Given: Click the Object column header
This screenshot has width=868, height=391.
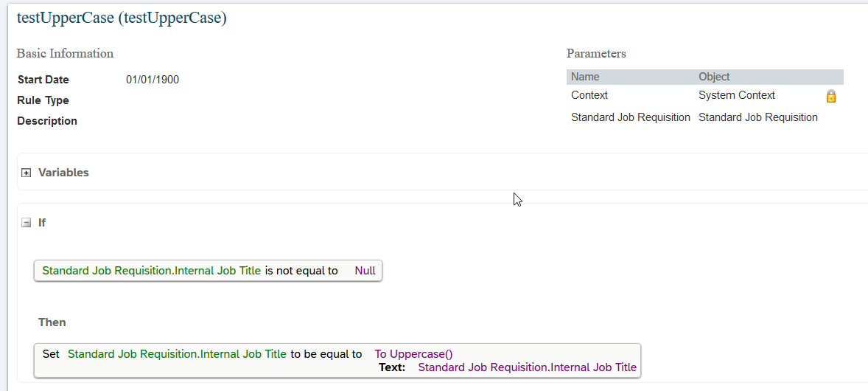Looking at the screenshot, I should coord(714,77).
